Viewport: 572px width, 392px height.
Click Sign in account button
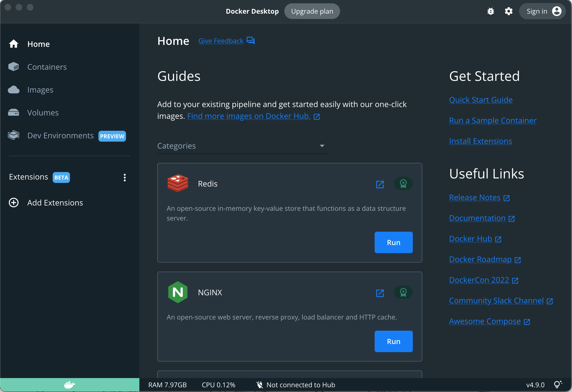tap(542, 11)
